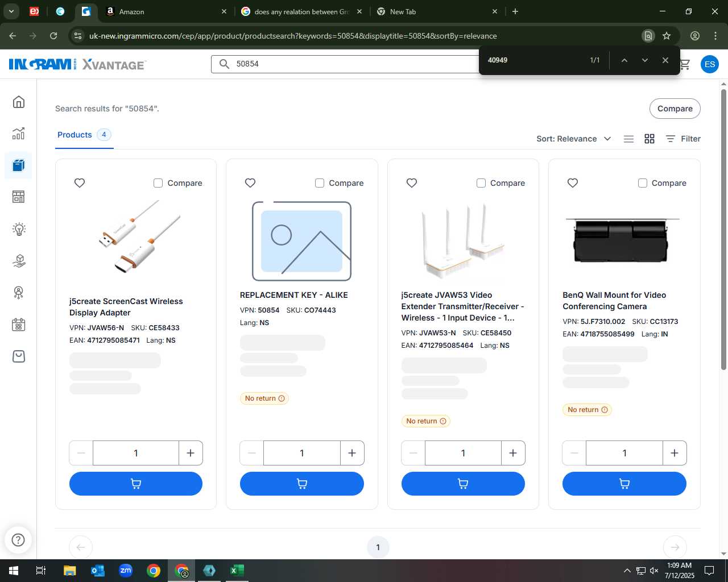Open the lightbulb insights sidebar icon
This screenshot has width=728, height=582.
click(19, 229)
